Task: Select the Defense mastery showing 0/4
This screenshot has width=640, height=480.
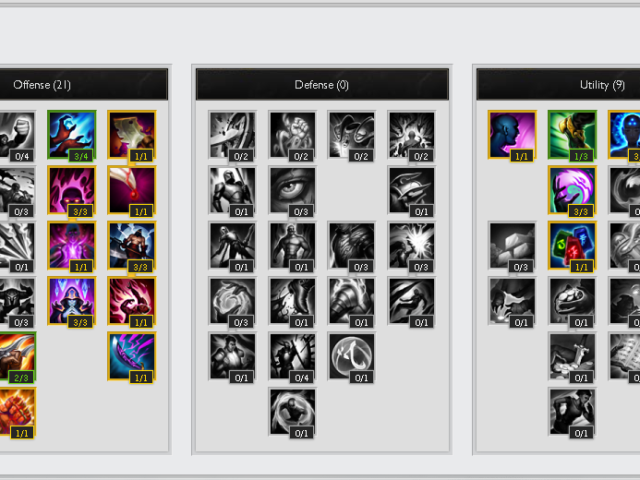Action: click(x=292, y=356)
